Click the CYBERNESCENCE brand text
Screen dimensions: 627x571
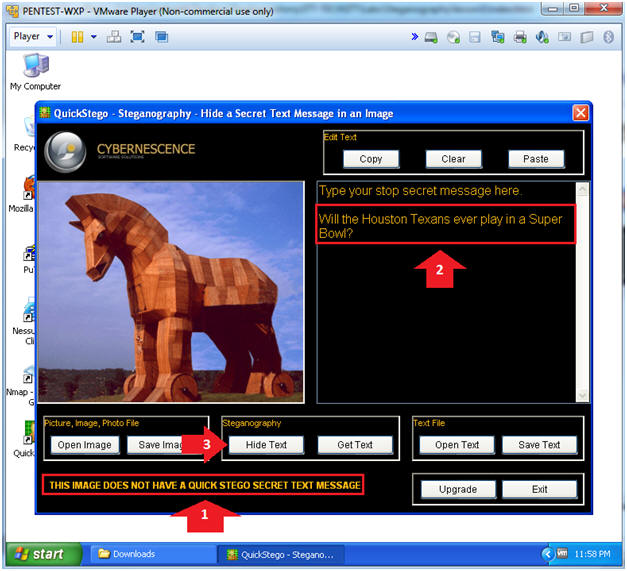tap(146, 149)
